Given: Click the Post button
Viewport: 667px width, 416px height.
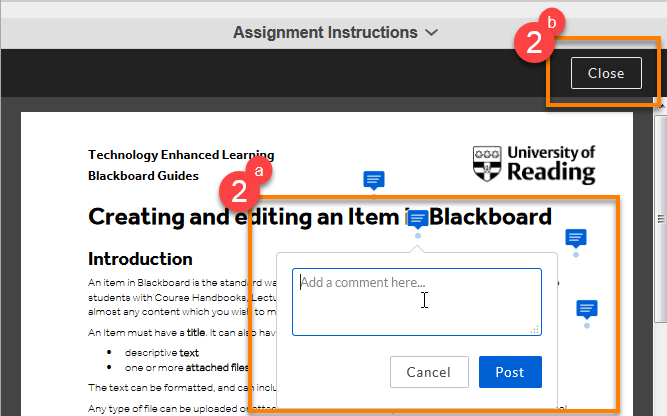Looking at the screenshot, I should tap(510, 372).
